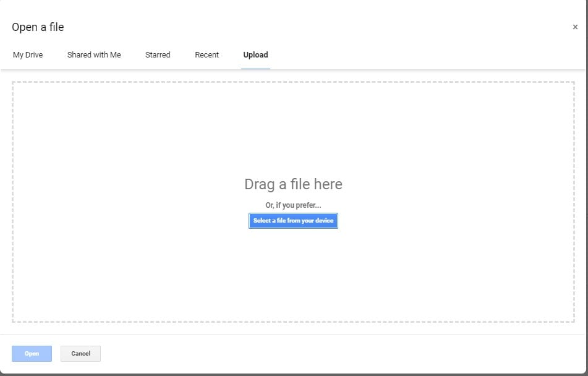View starred files in the picker
The height and width of the screenshot is (376, 588).
[x=158, y=55]
